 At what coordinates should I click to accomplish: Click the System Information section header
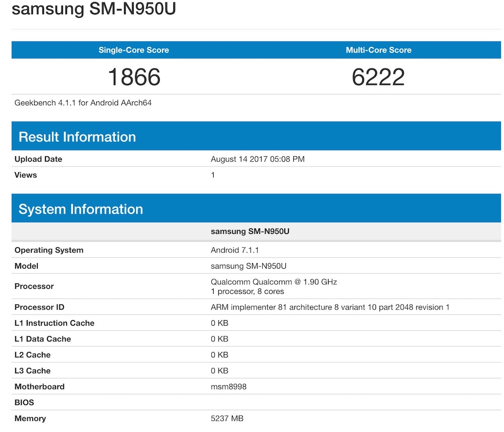tap(81, 209)
